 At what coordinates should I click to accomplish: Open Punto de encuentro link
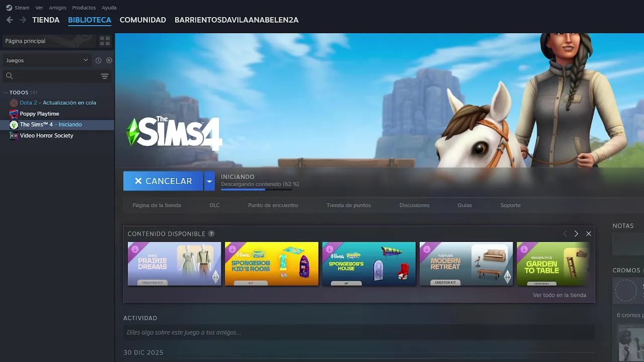273,205
